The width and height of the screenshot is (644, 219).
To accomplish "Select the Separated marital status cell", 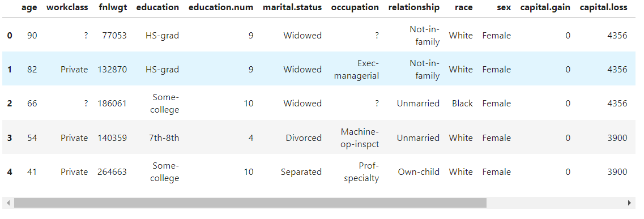I will tap(301, 172).
